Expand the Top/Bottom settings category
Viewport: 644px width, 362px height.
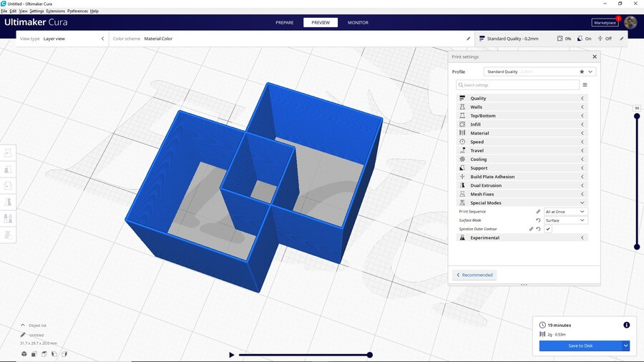(522, 116)
